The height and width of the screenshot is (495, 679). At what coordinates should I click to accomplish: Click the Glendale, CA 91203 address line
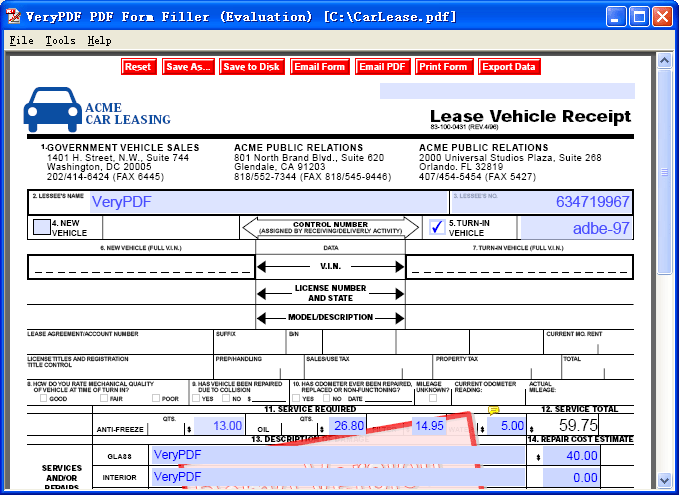click(279, 167)
